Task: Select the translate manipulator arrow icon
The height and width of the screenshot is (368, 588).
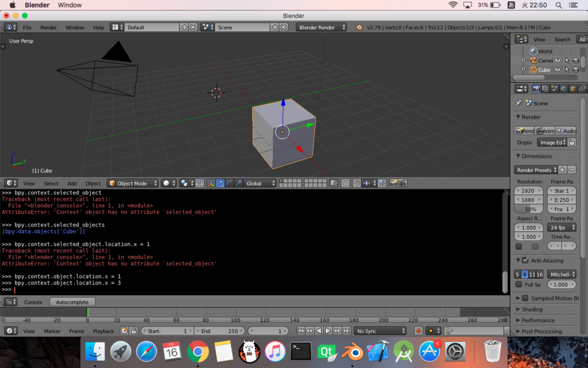Action: click(220, 183)
